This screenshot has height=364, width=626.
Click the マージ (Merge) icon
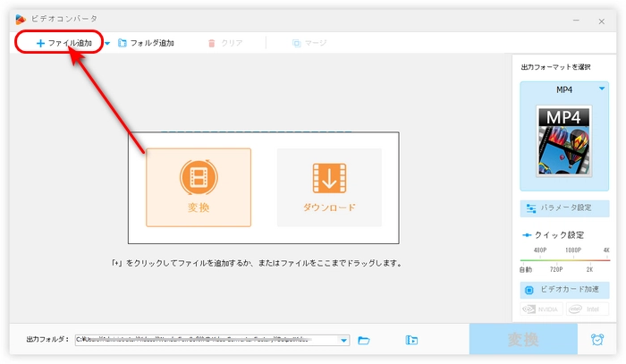coord(296,43)
